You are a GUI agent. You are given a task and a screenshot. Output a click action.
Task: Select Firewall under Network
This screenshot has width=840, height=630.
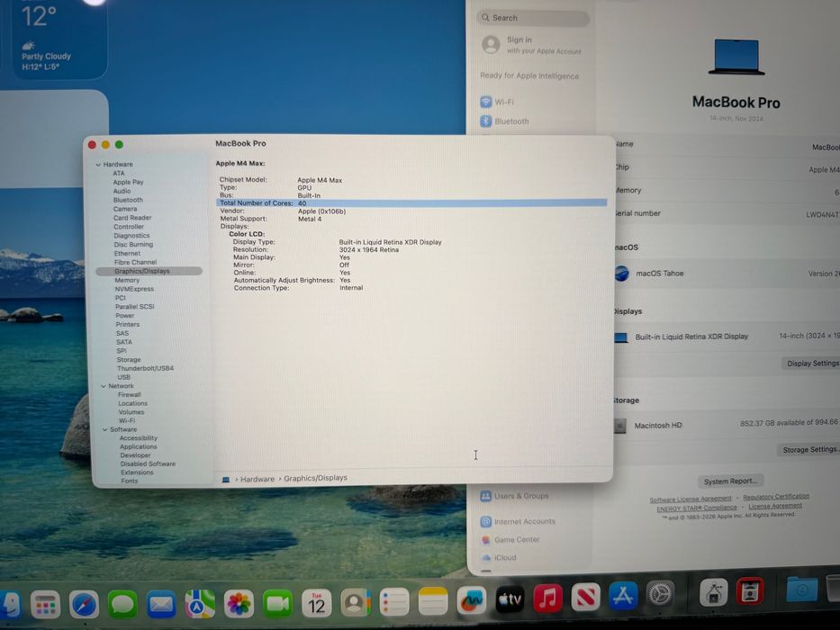[130, 394]
